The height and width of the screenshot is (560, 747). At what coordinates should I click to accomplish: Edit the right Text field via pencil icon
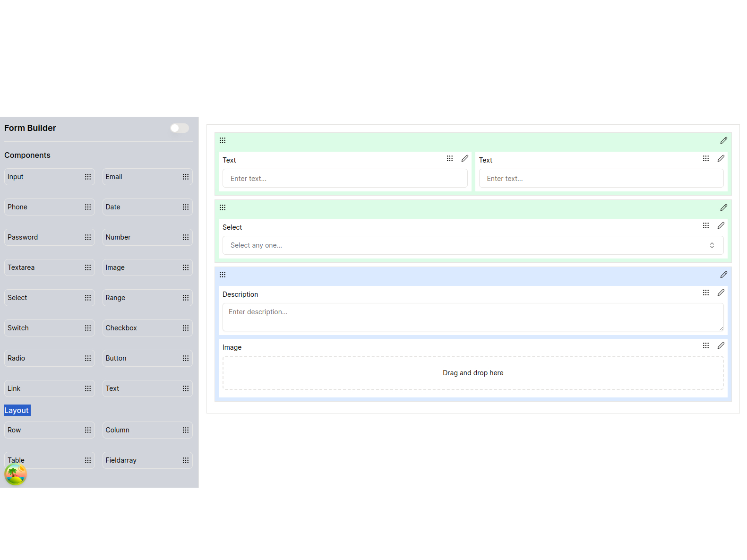[721, 158]
